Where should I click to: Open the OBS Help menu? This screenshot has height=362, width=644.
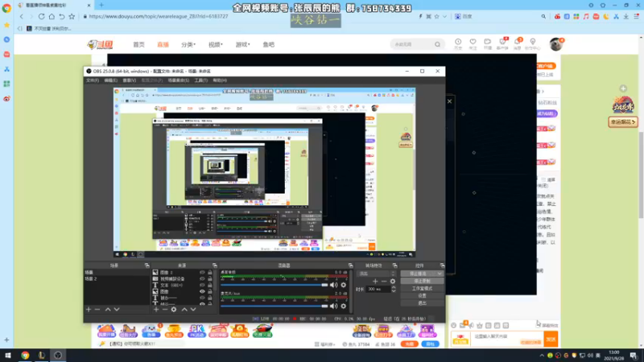(220, 80)
